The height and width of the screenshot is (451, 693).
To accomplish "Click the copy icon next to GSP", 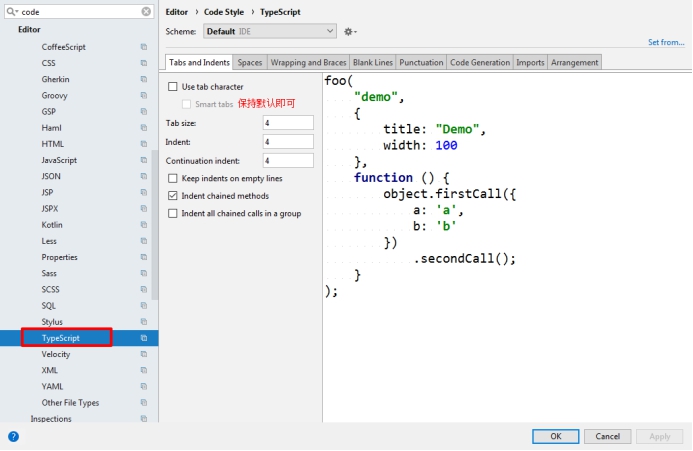I will (x=144, y=111).
